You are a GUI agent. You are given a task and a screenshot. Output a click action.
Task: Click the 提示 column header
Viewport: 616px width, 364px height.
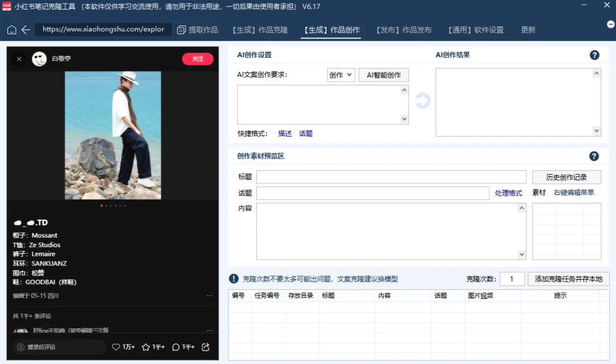(560, 295)
